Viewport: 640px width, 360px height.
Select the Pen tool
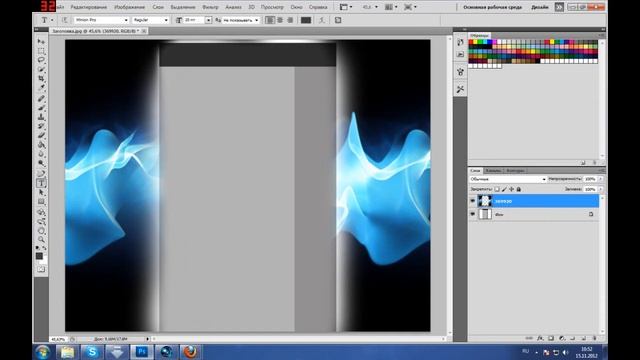41,174
